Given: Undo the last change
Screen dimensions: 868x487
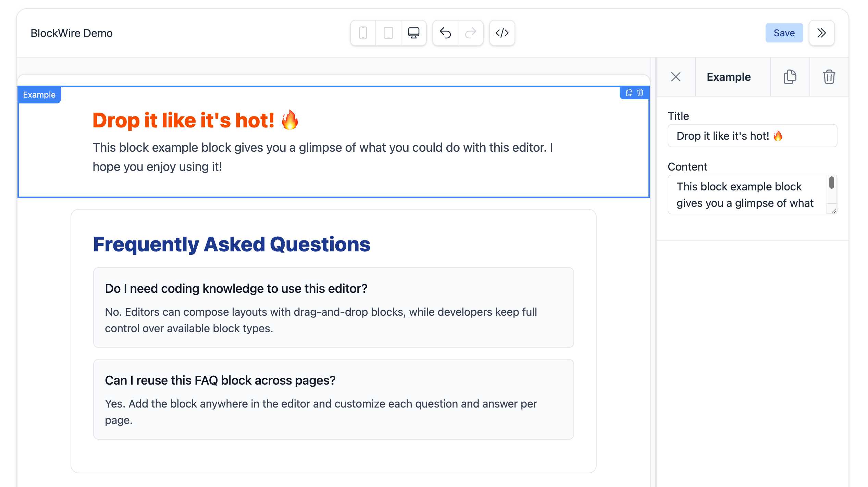Looking at the screenshot, I should tap(445, 33).
